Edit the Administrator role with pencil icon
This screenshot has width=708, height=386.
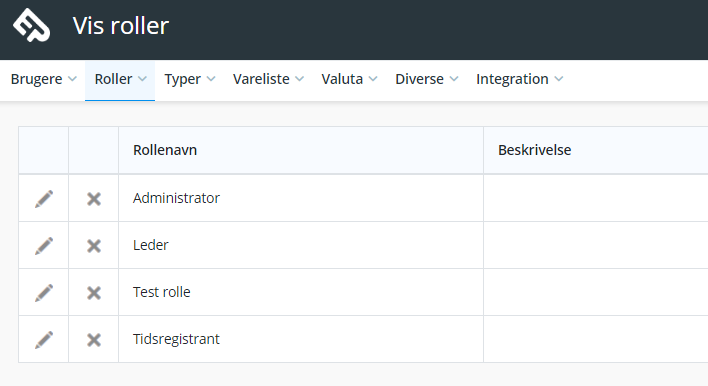pyautogui.click(x=44, y=199)
